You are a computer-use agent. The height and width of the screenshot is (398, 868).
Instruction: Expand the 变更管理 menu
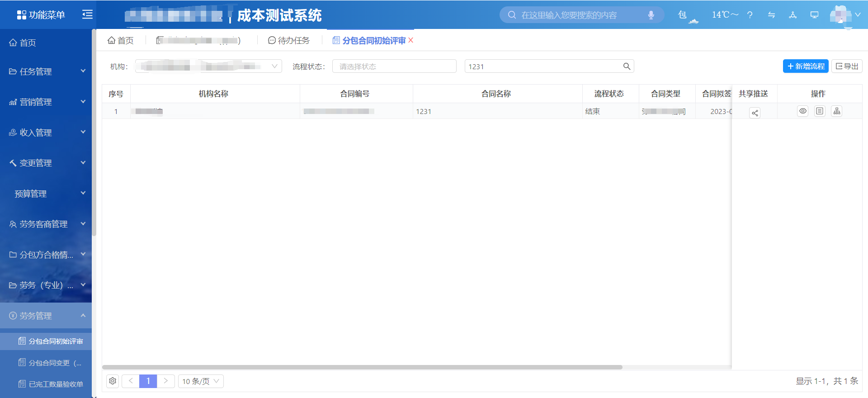point(46,163)
